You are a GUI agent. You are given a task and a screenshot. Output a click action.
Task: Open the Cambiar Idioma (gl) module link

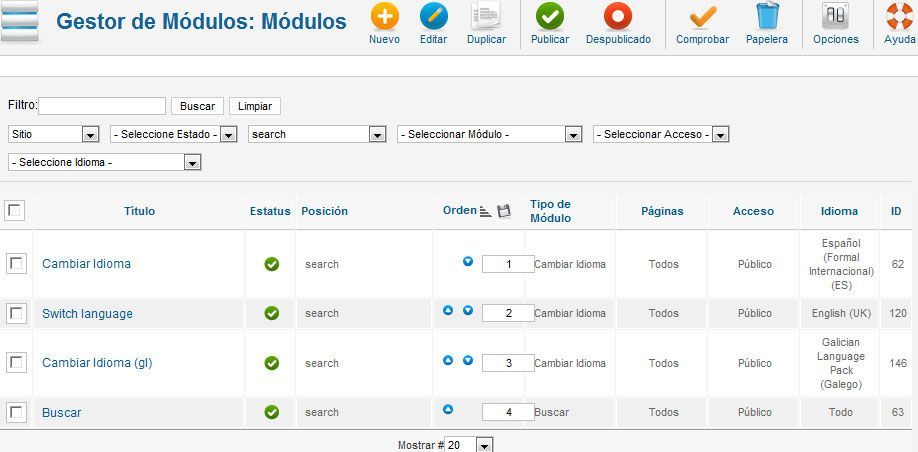97,363
